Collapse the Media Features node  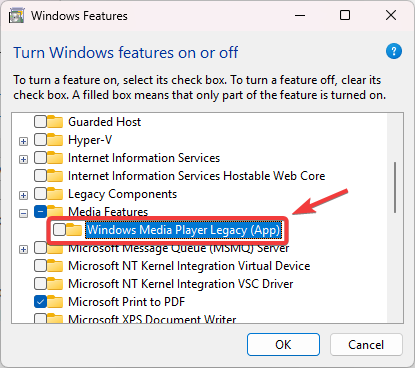point(23,213)
